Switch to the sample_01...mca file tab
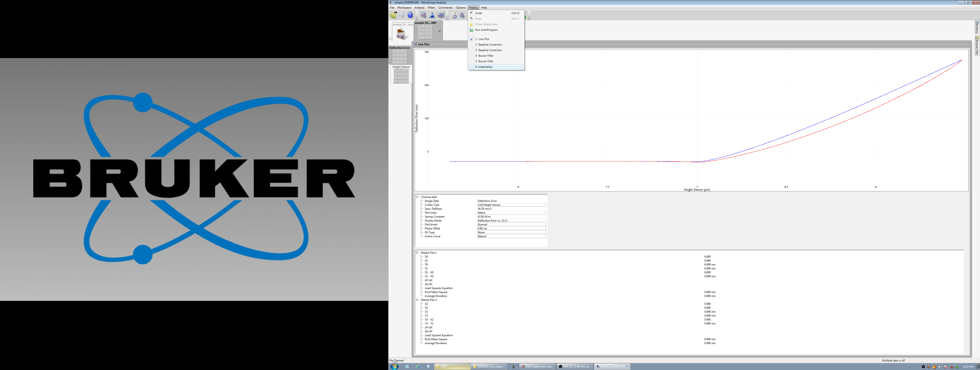This screenshot has height=370, width=980. coord(402,32)
